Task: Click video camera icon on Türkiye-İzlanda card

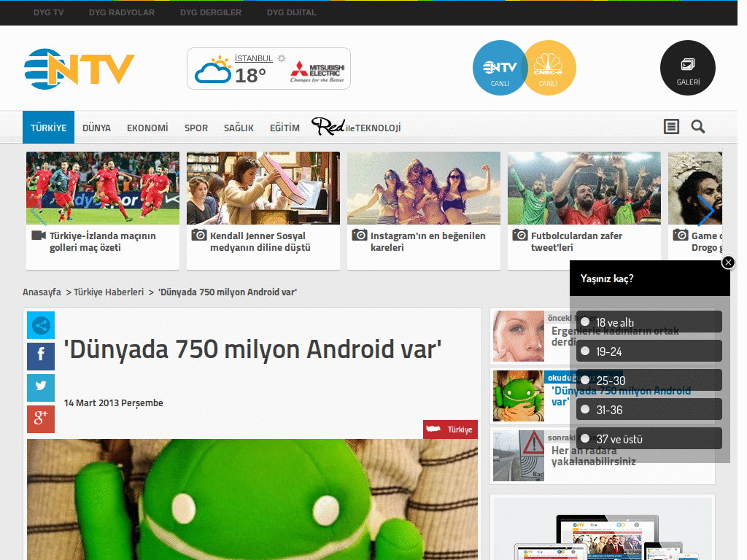Action: (x=39, y=236)
